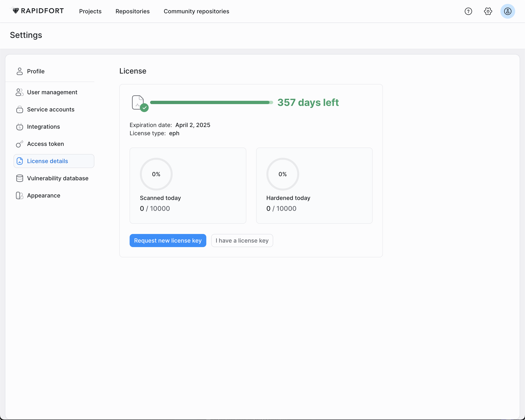The width and height of the screenshot is (525, 420).
Task: Expand the Access token settings section
Action: click(x=46, y=144)
